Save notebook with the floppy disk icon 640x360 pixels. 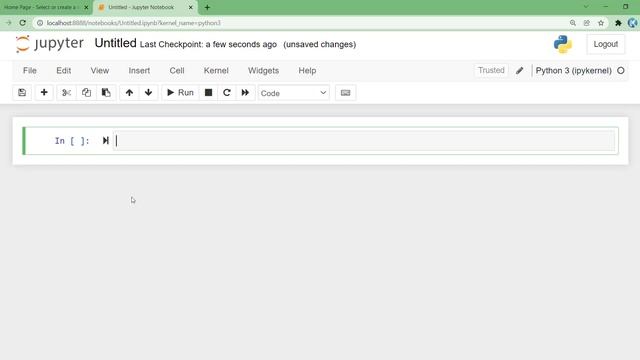pos(22,93)
